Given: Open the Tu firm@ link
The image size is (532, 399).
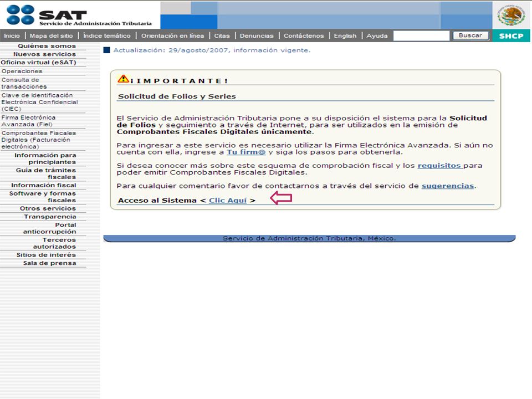Looking at the screenshot, I should [246, 152].
